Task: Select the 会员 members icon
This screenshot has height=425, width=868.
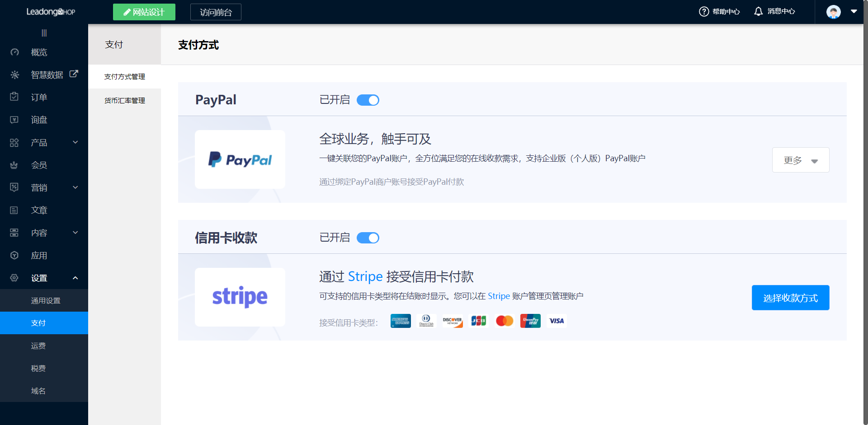Action: 14,165
